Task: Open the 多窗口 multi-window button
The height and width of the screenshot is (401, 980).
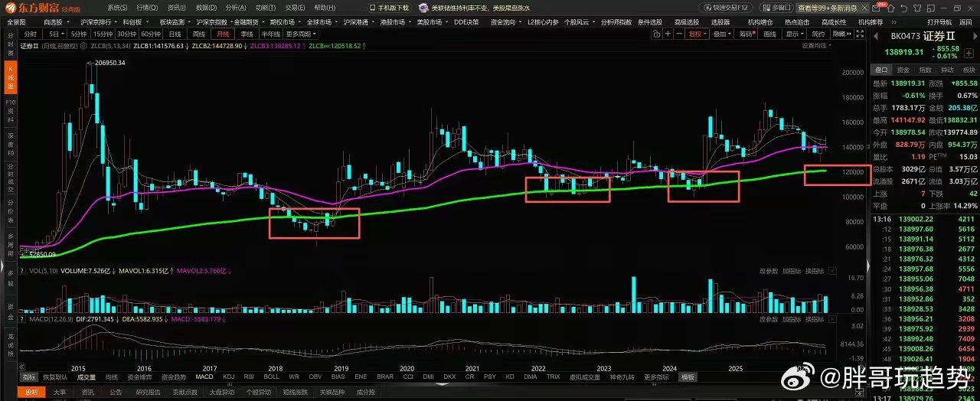Action: click(776, 7)
